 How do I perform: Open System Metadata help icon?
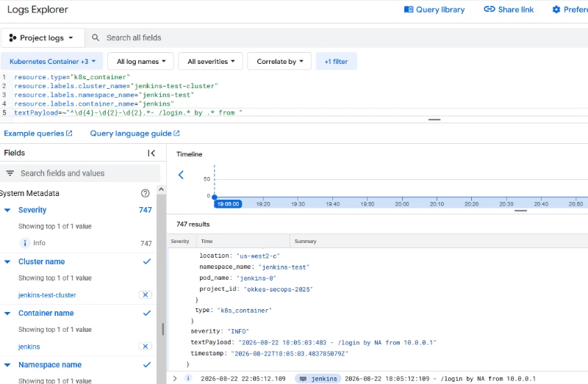pyautogui.click(x=145, y=193)
